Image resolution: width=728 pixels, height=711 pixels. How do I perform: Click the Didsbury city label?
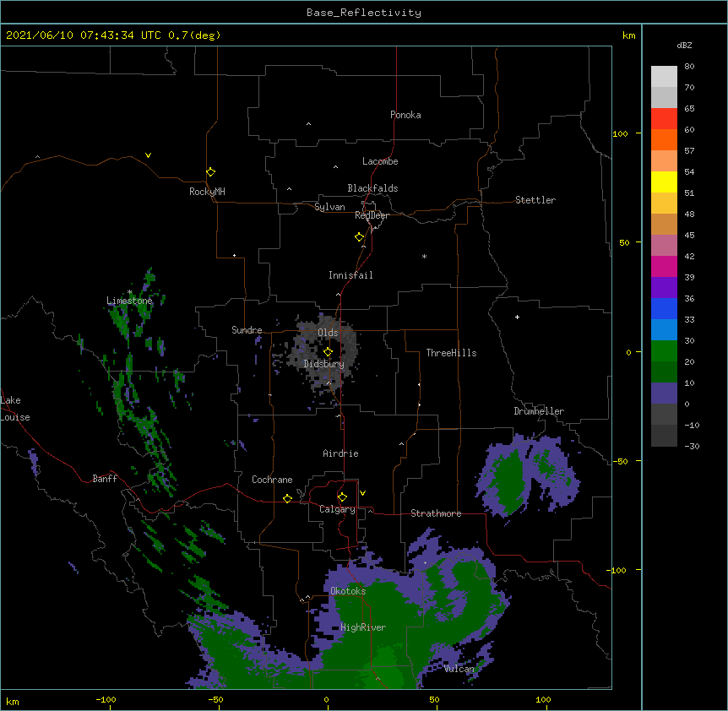pyautogui.click(x=324, y=364)
